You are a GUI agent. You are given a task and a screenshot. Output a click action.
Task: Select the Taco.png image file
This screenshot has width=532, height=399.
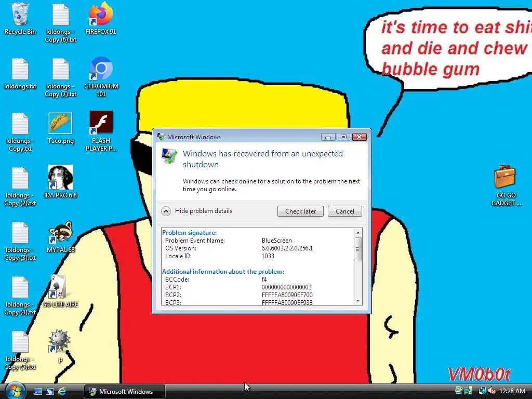point(60,128)
